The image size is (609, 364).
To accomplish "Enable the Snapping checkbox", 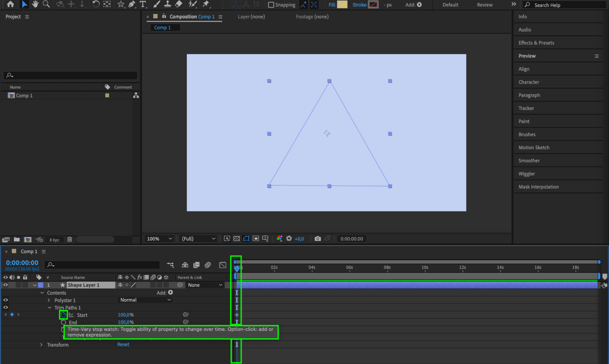I will point(271,5).
